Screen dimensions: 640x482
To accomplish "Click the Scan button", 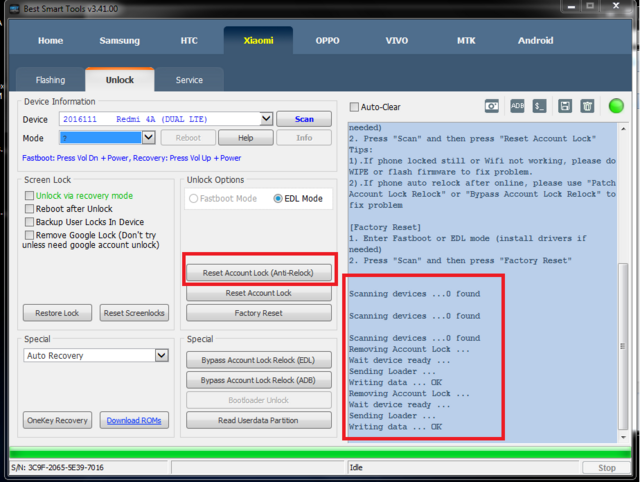I will pos(304,119).
